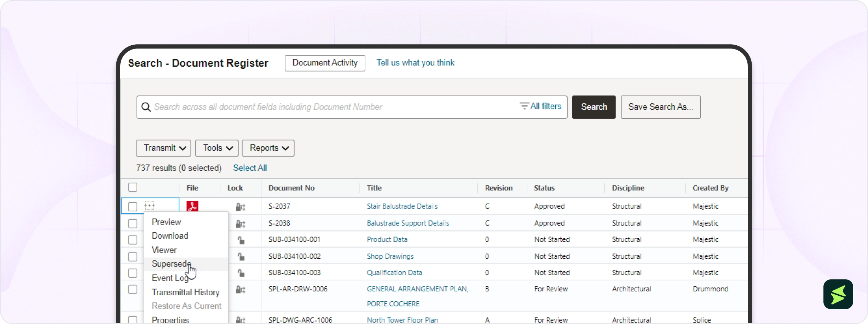The height and width of the screenshot is (324, 868).
Task: Tick the checkbox for SPL-AR-DRW-0006
Action: click(133, 289)
